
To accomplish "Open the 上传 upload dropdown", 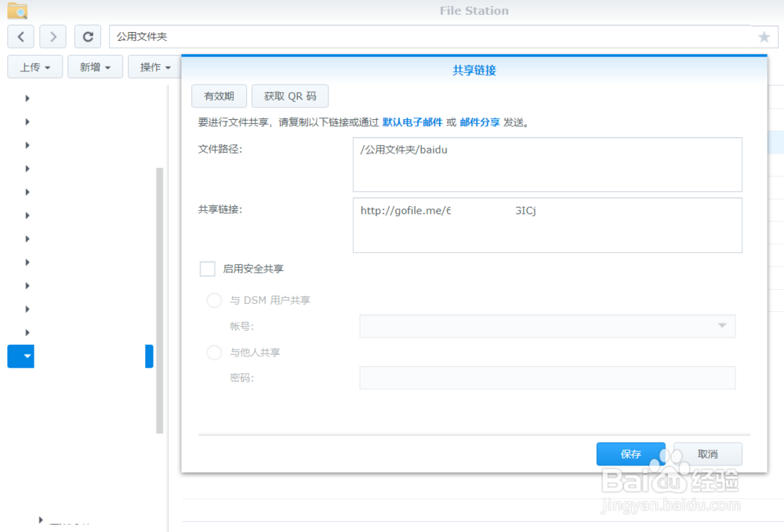I will [x=35, y=67].
